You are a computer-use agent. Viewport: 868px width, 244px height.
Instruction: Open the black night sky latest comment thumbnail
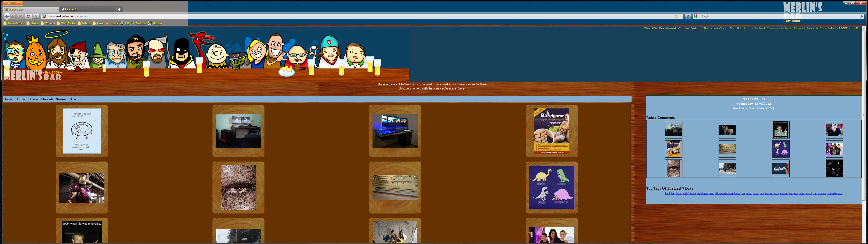click(834, 168)
